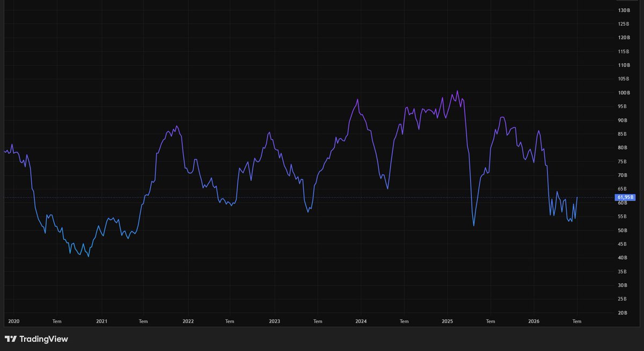Screen dimensions: 644x351
Task: Select the 85B price scale label
Action: 623,134
